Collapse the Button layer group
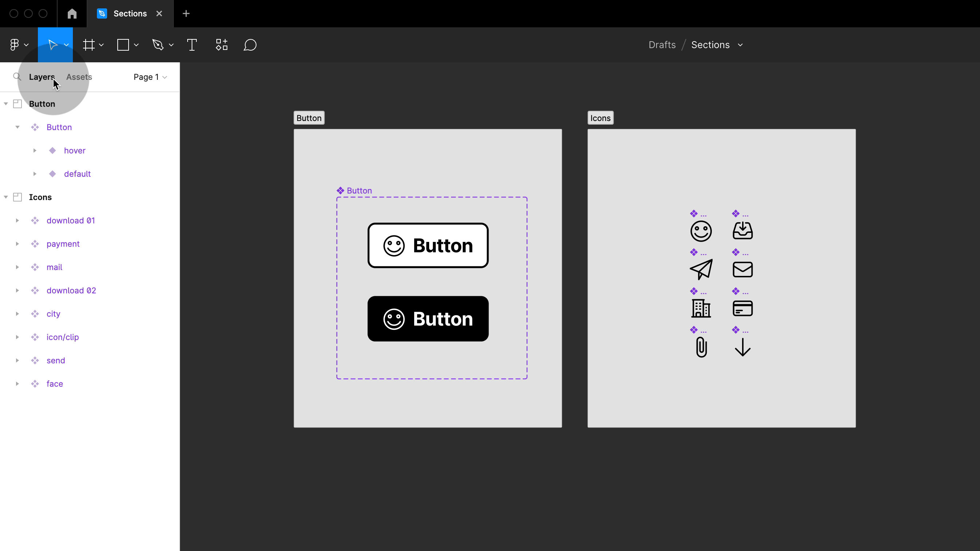This screenshot has width=980, height=551. [5, 104]
